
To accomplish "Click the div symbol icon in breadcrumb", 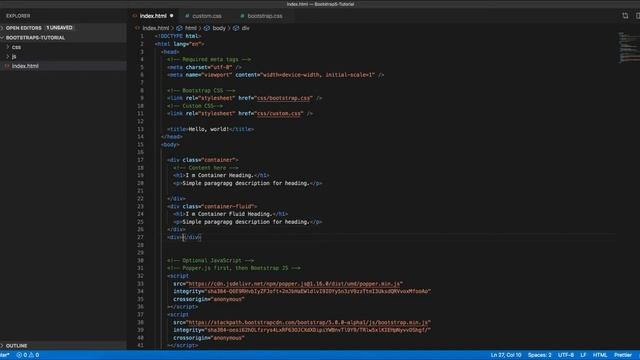I will [x=236, y=28].
